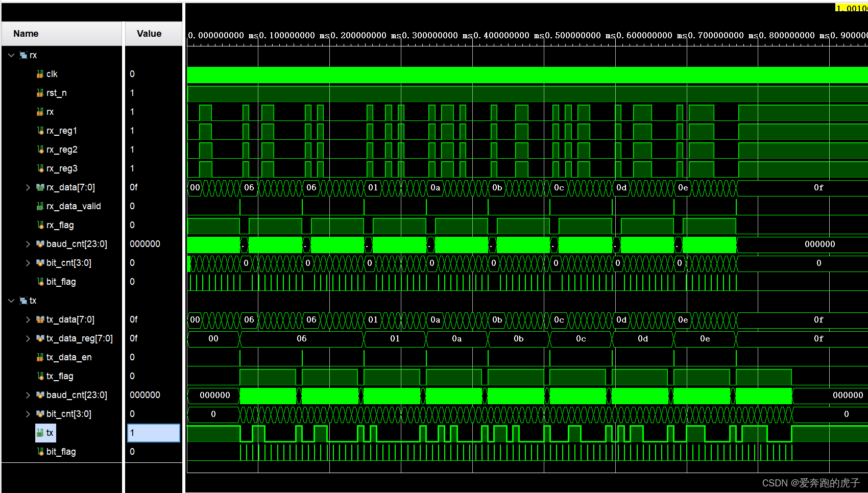Click the rx_reg1 signal icon
The width and height of the screenshot is (868, 493).
tap(40, 131)
